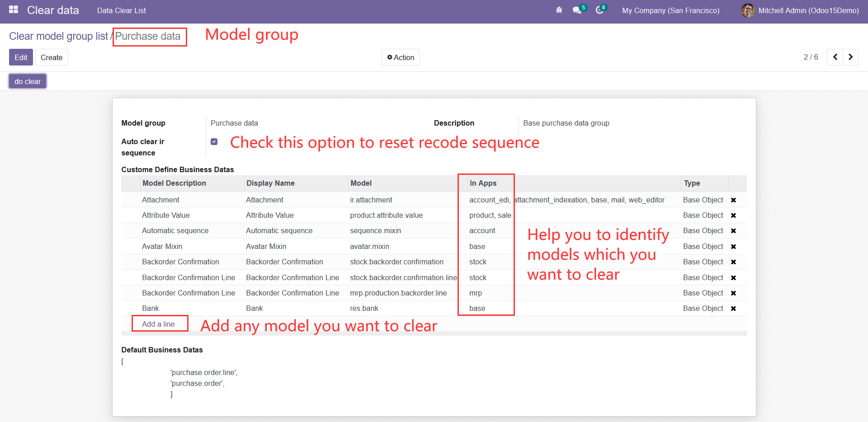The width and height of the screenshot is (868, 422).
Task: Open the Data Clear List menu
Action: [122, 10]
